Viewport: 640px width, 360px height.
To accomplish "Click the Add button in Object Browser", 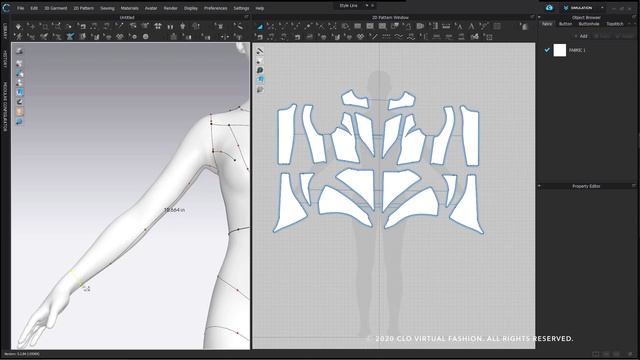I will point(581,36).
